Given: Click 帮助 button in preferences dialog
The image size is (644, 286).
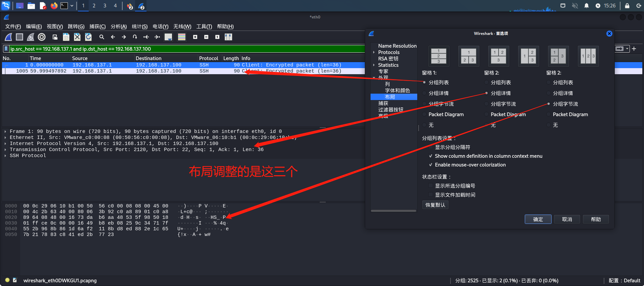Looking at the screenshot, I should coord(596,219).
